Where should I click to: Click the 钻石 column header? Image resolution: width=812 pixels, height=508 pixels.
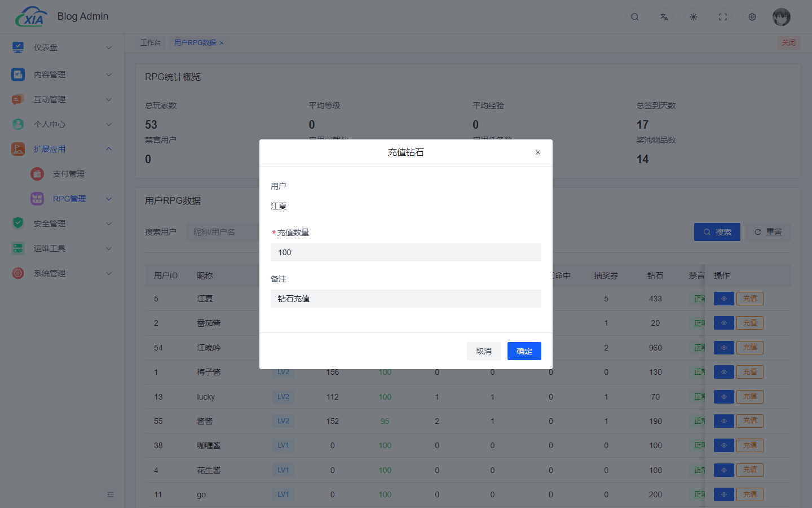tap(655, 275)
